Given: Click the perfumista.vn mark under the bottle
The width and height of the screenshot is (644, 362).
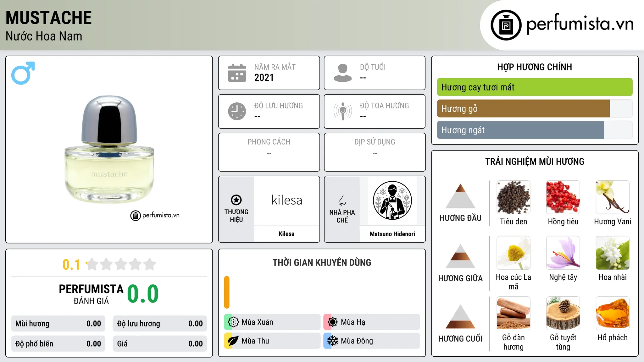Looking at the screenshot, I should point(155,215).
